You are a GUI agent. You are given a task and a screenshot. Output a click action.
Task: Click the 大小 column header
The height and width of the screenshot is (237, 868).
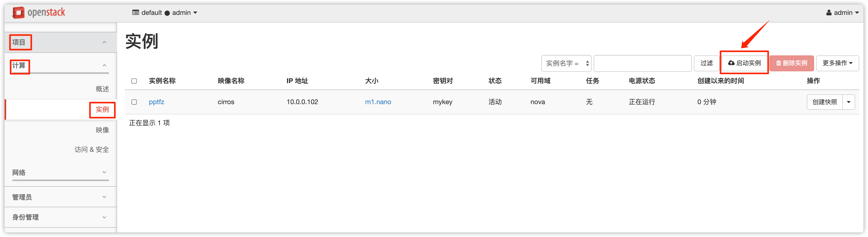coord(372,81)
